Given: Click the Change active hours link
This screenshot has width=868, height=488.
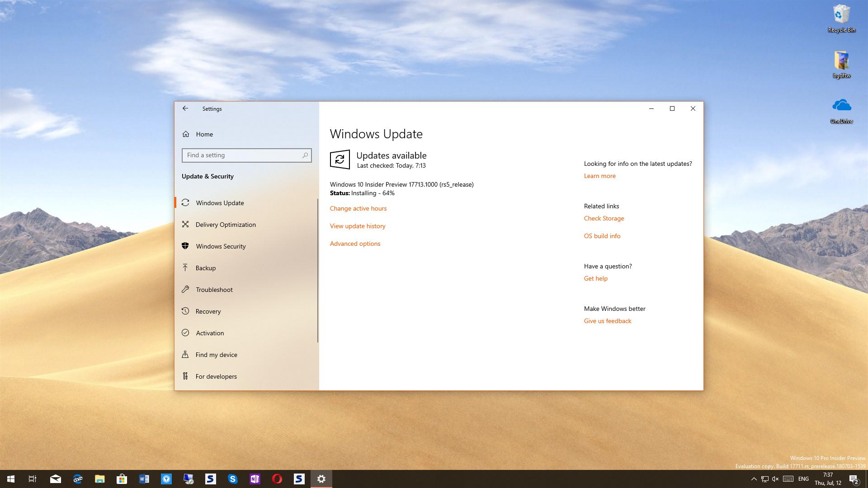Looking at the screenshot, I should point(358,208).
